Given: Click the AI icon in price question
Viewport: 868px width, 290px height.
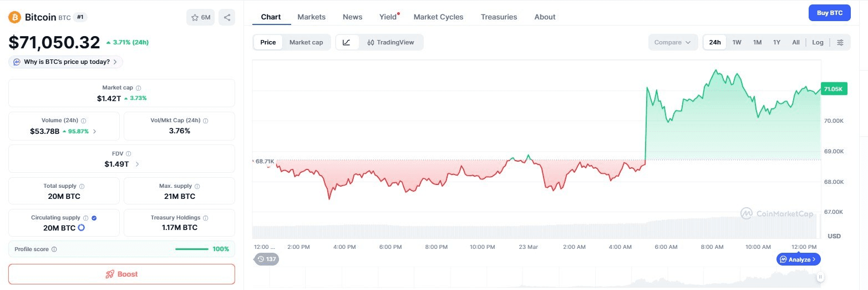Looking at the screenshot, I should click(x=17, y=62).
